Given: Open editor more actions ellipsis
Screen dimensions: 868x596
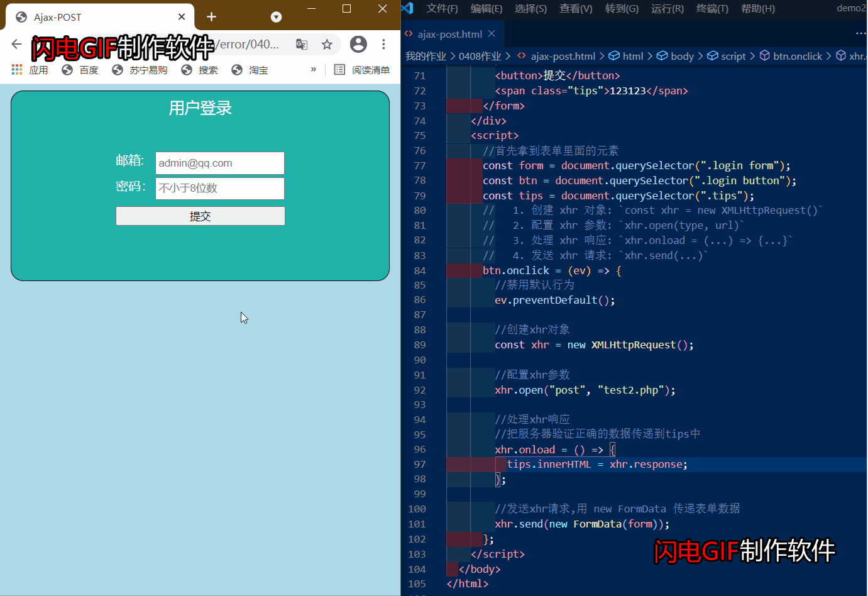Looking at the screenshot, I should point(860,34).
